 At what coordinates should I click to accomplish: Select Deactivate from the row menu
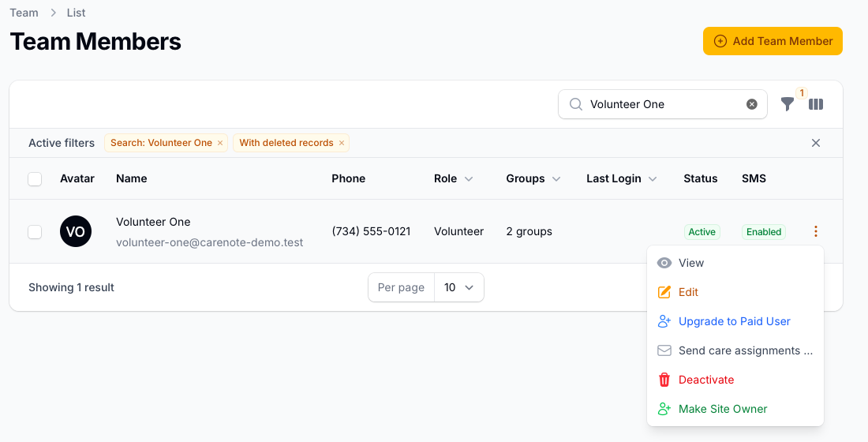(x=735, y=380)
